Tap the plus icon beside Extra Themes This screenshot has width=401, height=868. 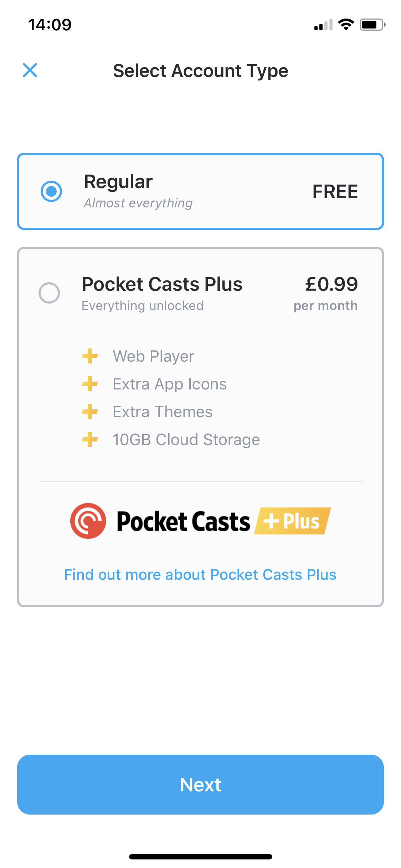[x=90, y=412]
